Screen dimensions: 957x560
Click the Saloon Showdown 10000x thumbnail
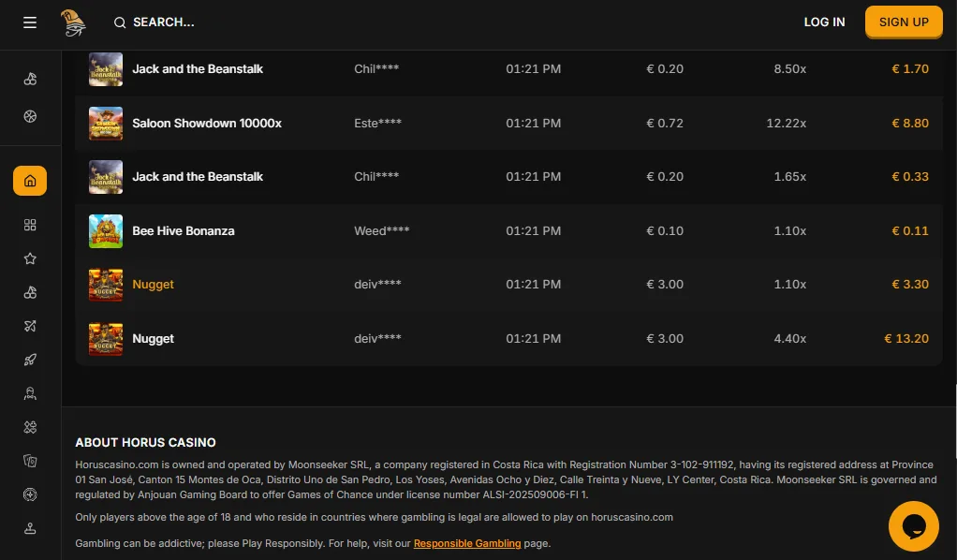(x=106, y=123)
